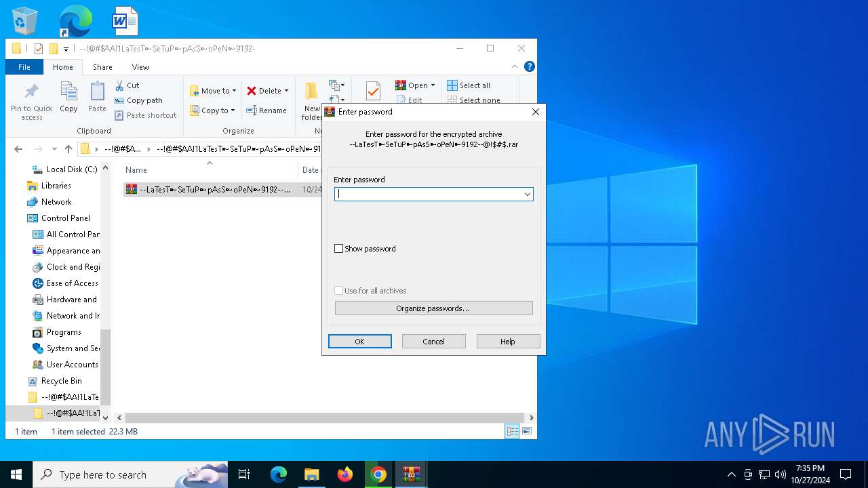Screen dimensions: 868x488
Task: Open Firefox from the taskbar
Action: [x=345, y=474]
